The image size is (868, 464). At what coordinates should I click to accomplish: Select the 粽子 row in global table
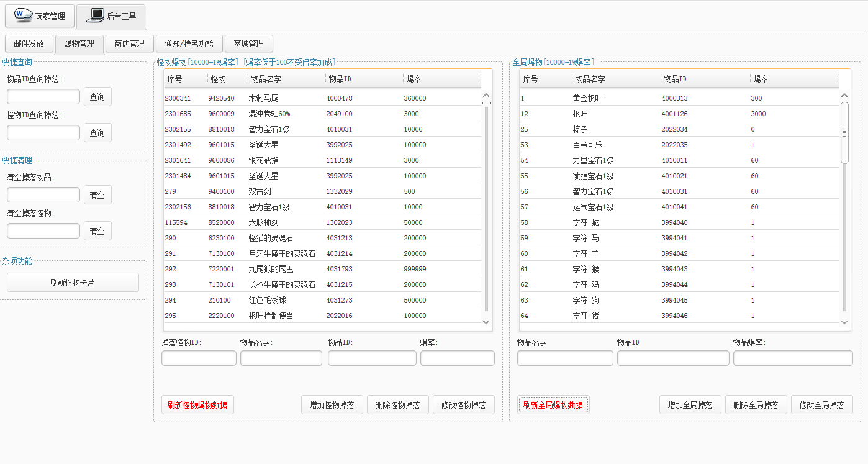coord(679,129)
